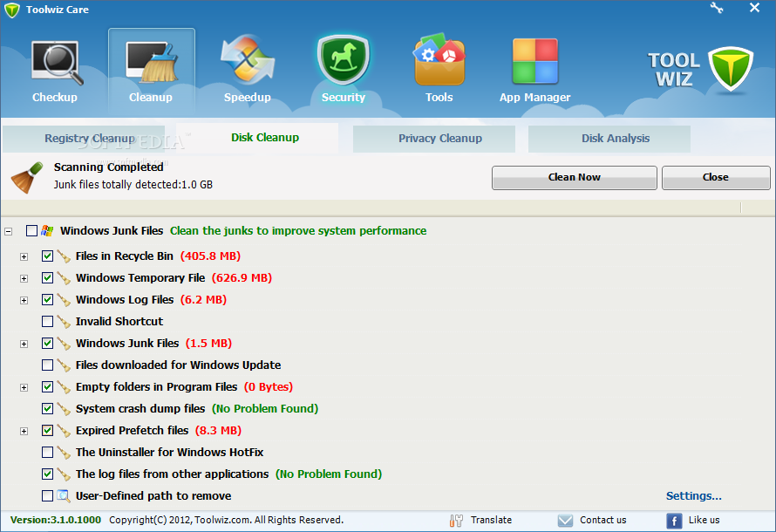Viewport: 776px width, 532px height.
Task: Uncheck Empty folders in Program Files
Action: [47, 386]
